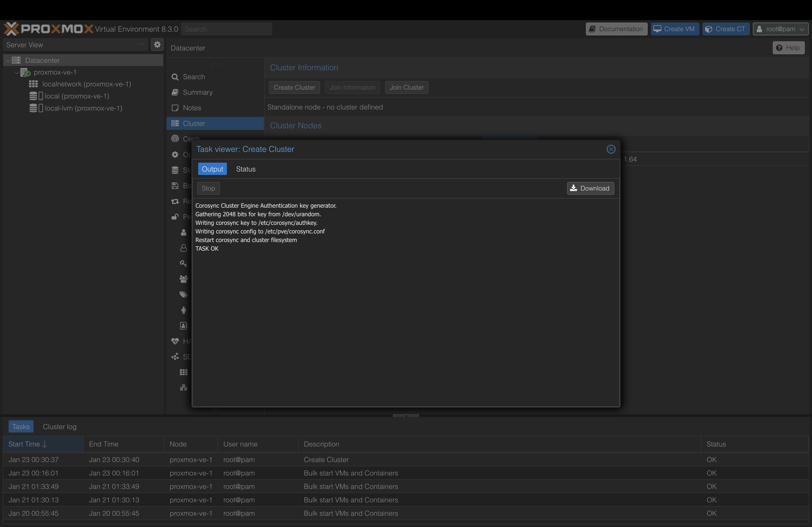This screenshot has width=812, height=527.
Task: Expand the Server View dropdown
Action: (142, 45)
